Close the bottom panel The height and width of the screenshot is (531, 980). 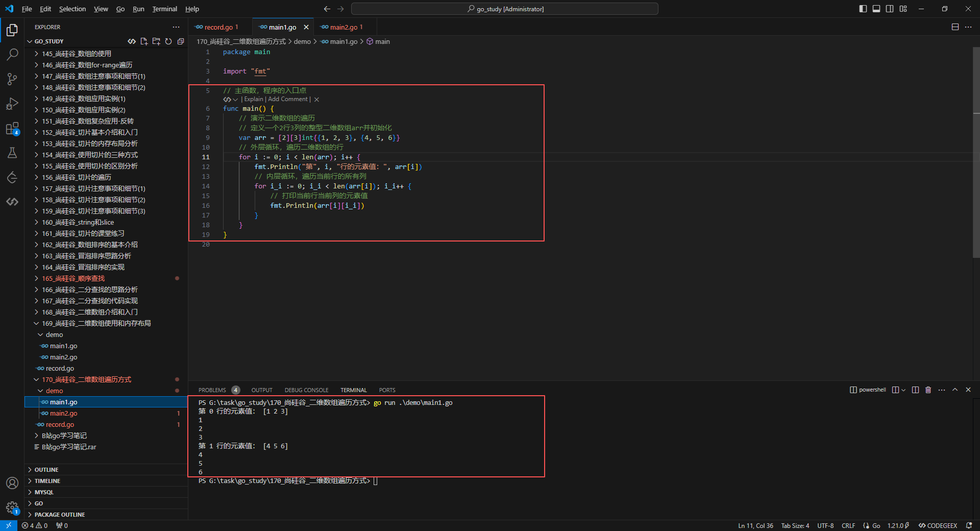pyautogui.click(x=968, y=390)
